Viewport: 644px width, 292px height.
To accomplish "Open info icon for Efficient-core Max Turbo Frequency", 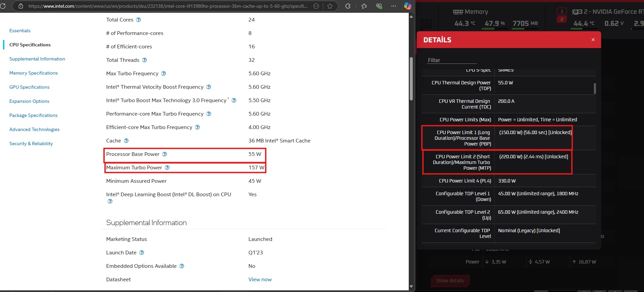I will click(x=197, y=127).
